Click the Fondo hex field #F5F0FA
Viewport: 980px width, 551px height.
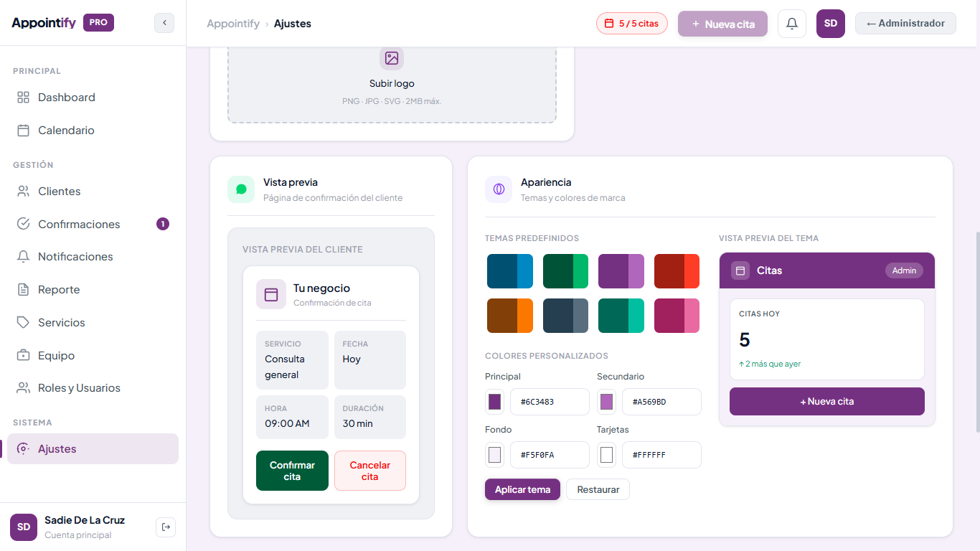coord(550,455)
